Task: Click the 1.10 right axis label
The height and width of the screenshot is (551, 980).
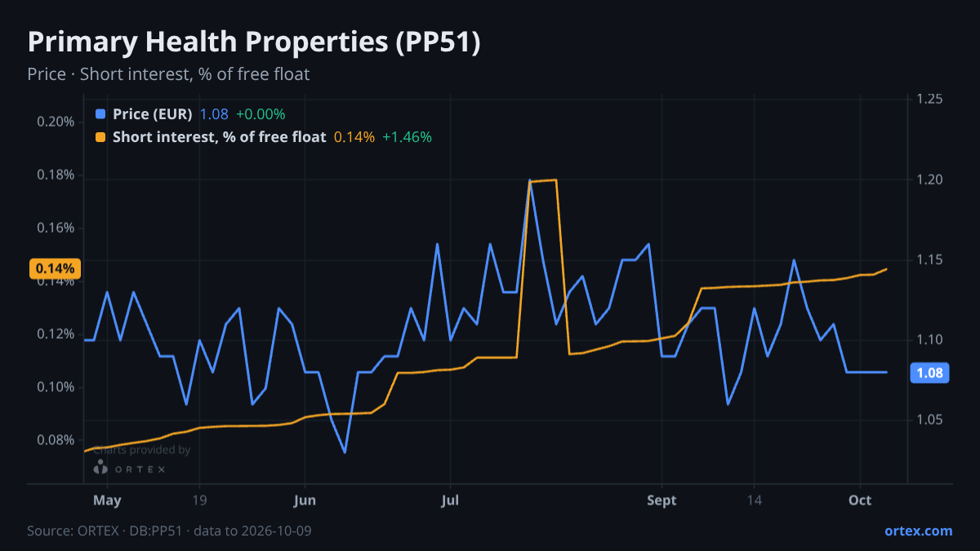Action: coord(930,340)
